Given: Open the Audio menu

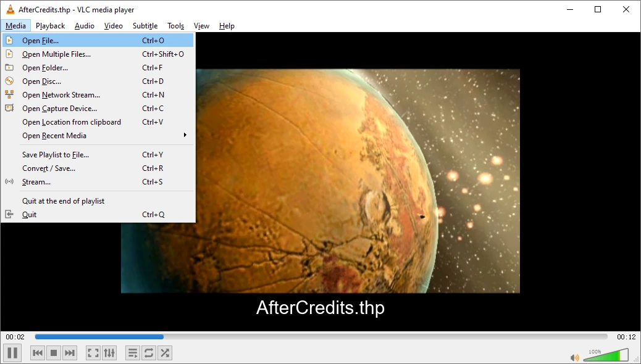Looking at the screenshot, I should [x=84, y=26].
